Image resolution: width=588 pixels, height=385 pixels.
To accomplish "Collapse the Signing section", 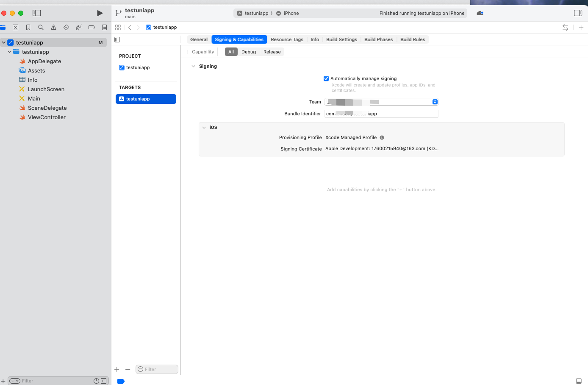I will 193,66.
